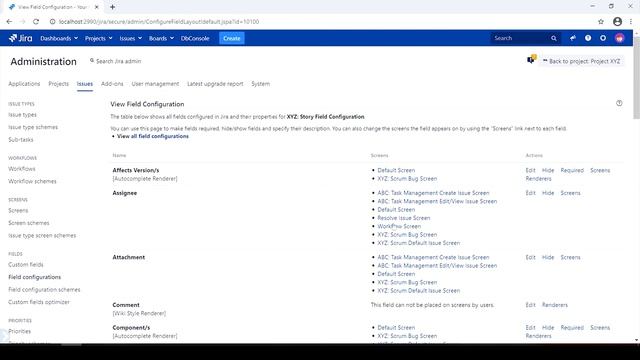Make Component/s field Required
640x360 pixels.
(x=572, y=328)
